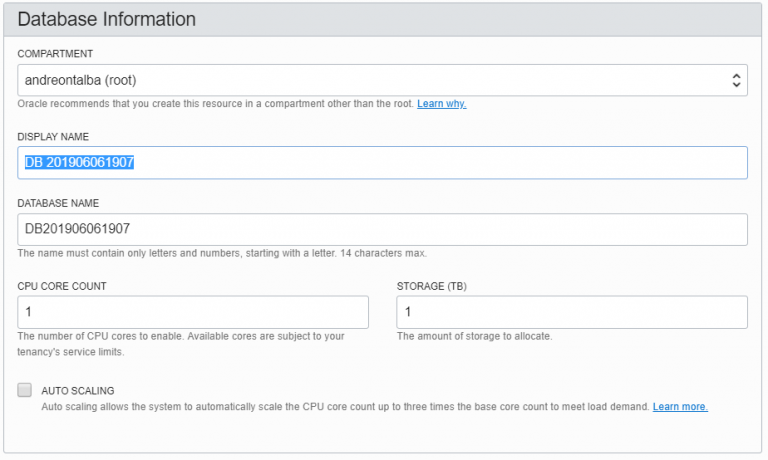Click "The amount of storage to allocate" hint

tap(474, 336)
